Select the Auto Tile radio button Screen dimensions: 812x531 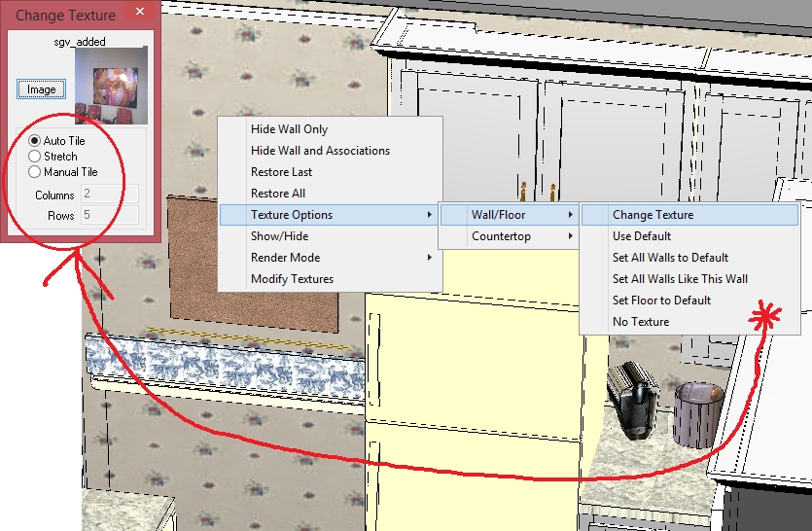(35, 141)
